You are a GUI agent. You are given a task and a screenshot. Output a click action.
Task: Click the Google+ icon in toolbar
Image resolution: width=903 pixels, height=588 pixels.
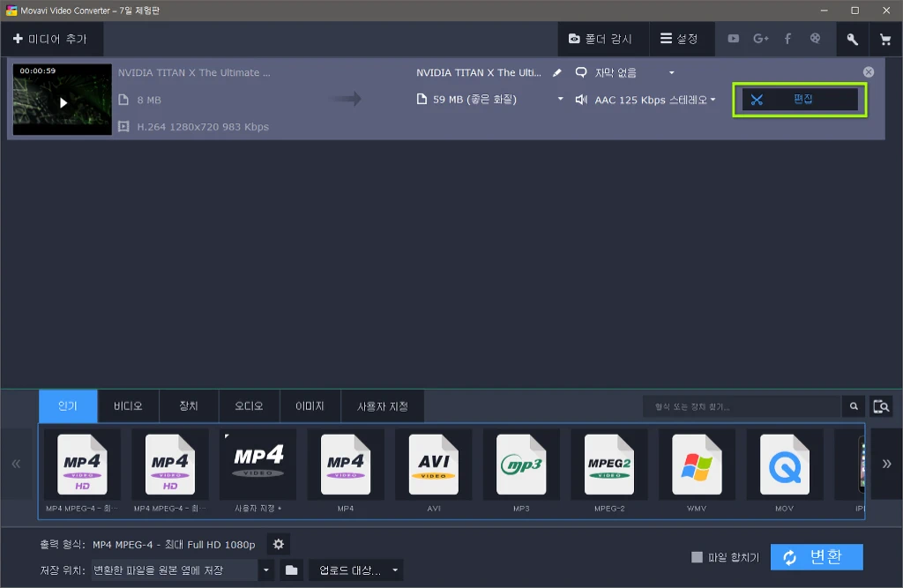point(761,39)
